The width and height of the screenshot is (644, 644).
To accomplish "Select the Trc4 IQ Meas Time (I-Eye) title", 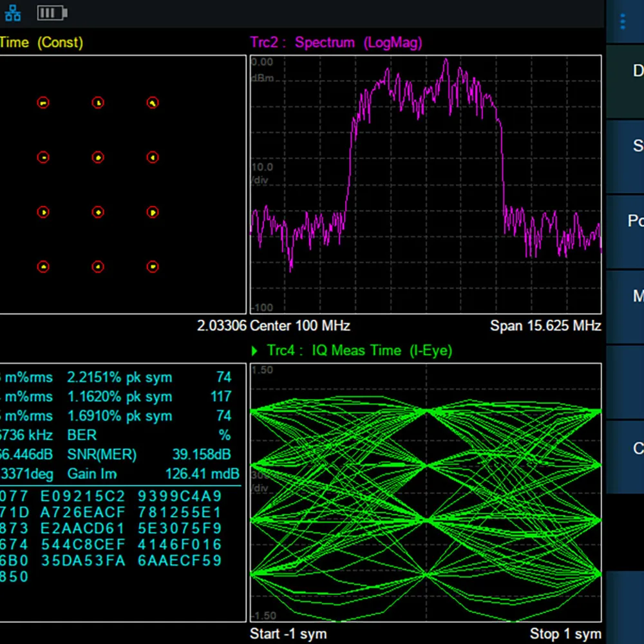I will (x=359, y=351).
